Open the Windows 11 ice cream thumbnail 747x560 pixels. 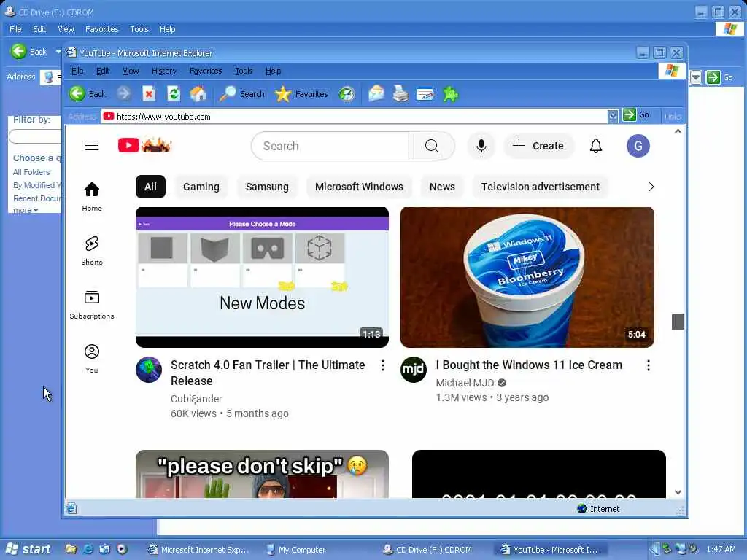pyautogui.click(x=527, y=277)
